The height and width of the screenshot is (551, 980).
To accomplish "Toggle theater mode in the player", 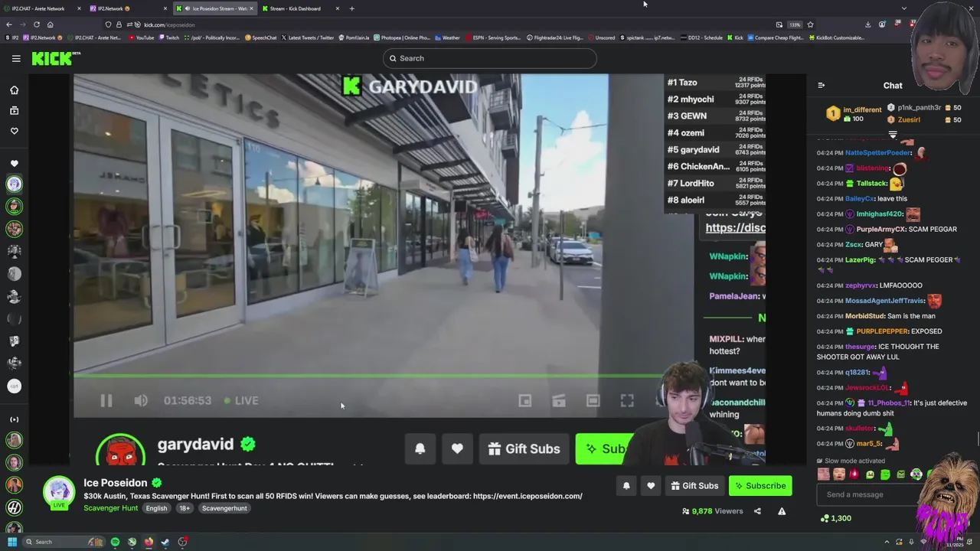I will point(593,400).
